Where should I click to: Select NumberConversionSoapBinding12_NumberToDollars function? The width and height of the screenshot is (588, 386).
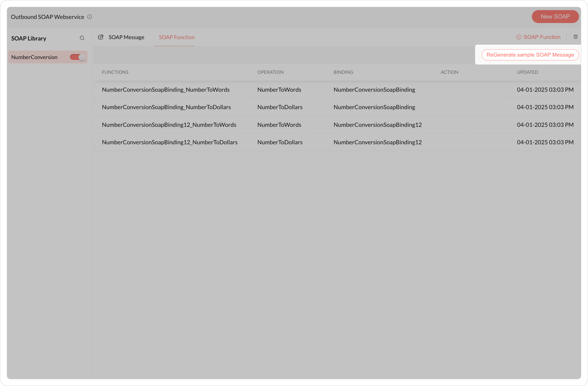pos(170,142)
